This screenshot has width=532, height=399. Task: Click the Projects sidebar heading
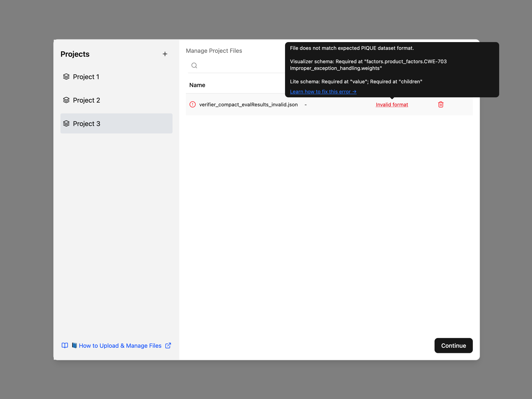(x=75, y=54)
